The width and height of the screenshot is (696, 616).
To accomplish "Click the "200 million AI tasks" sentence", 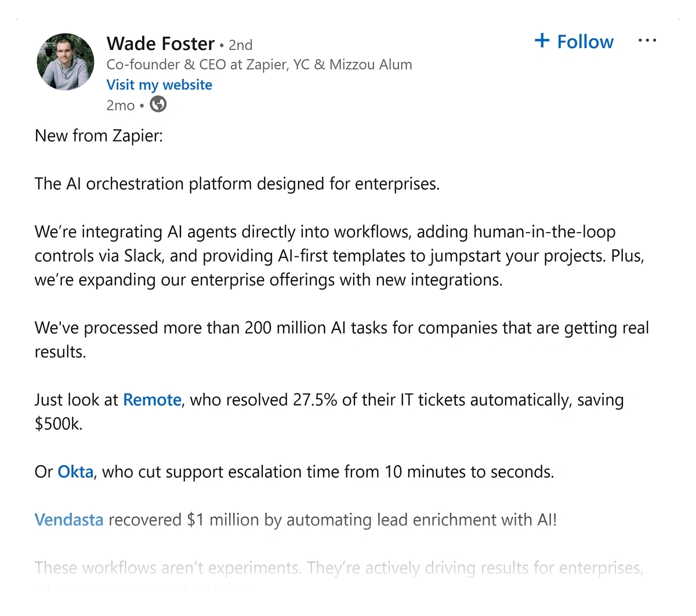I will [341, 328].
